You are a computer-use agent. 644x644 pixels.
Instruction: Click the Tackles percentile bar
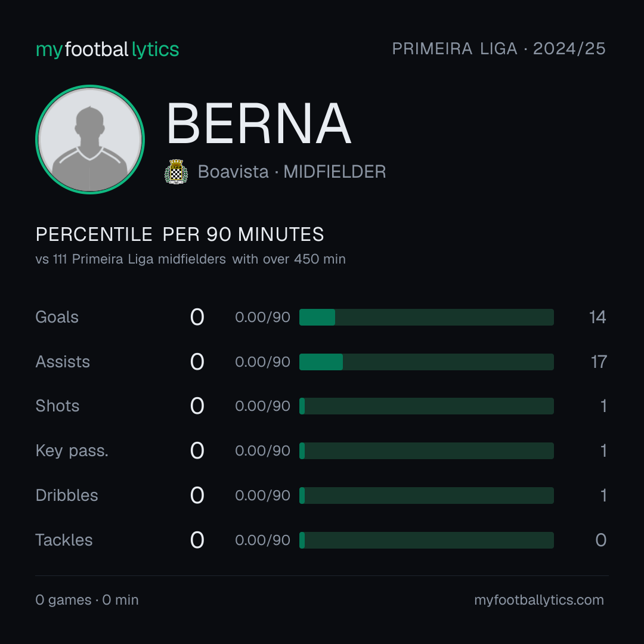[426, 540]
